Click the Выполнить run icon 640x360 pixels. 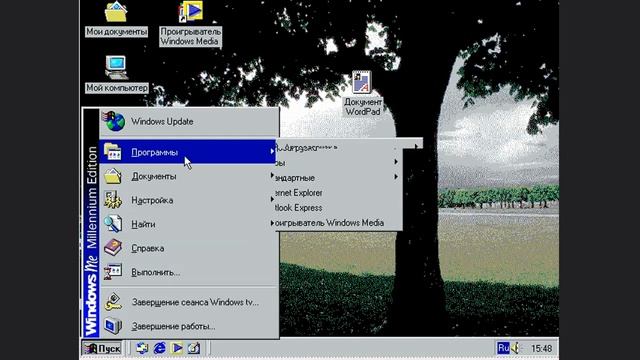(x=113, y=272)
